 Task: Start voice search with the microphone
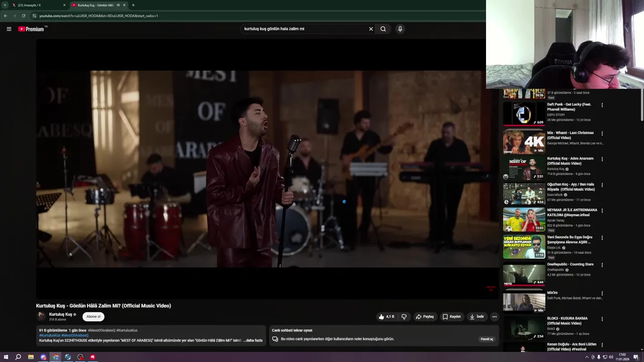(x=400, y=29)
